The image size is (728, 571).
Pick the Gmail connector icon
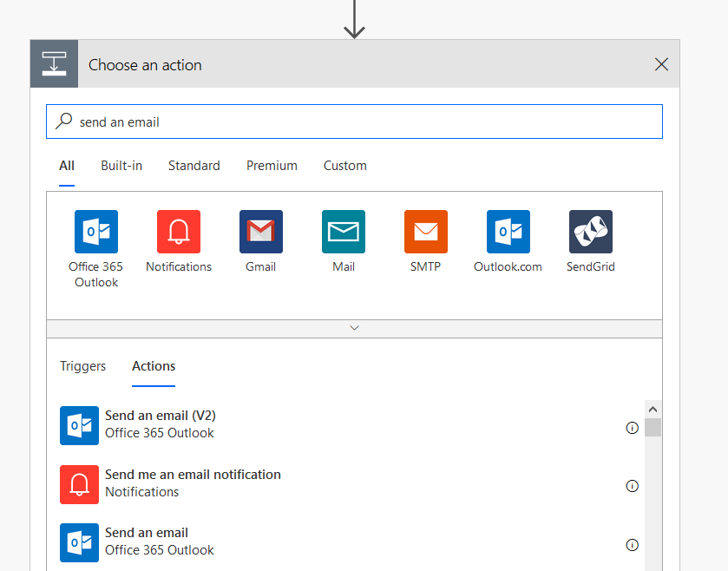(x=261, y=232)
